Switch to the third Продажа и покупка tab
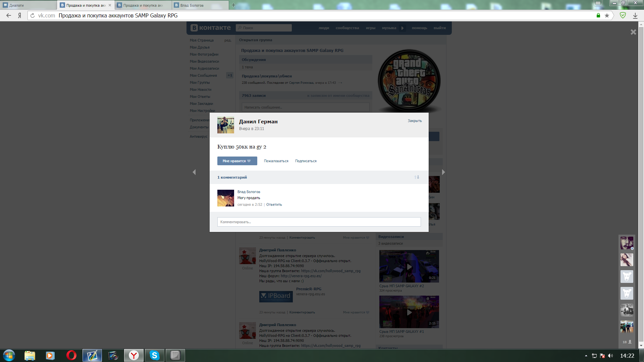The width and height of the screenshot is (644, 362). coord(143,5)
